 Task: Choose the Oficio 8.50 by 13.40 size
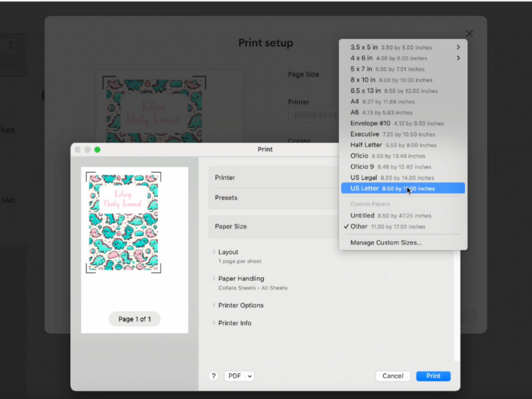[403, 156]
